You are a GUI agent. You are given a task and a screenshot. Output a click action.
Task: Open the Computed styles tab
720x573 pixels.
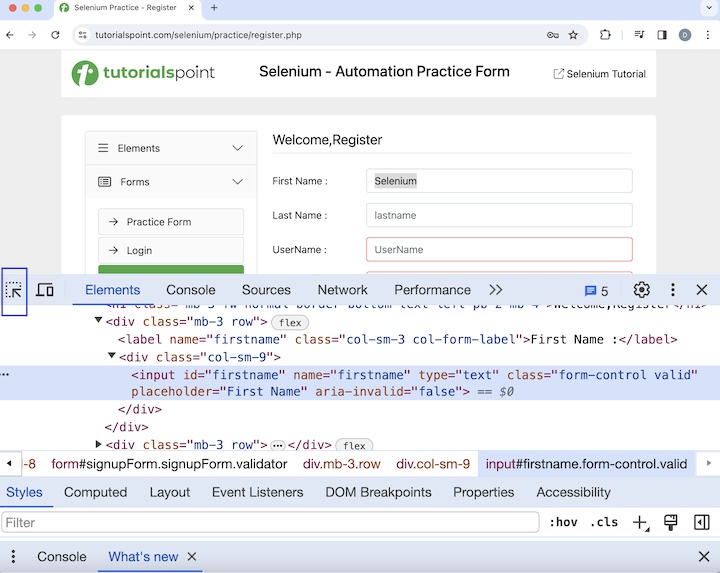[x=95, y=492]
